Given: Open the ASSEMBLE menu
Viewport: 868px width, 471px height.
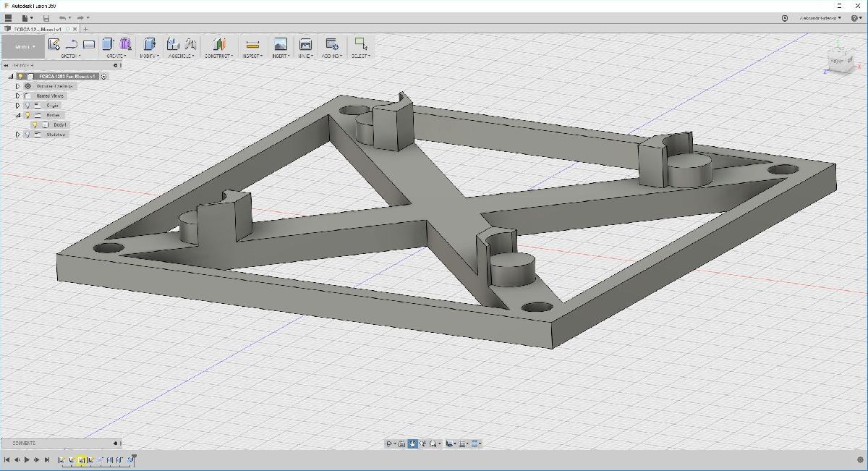Looking at the screenshot, I should (181, 56).
